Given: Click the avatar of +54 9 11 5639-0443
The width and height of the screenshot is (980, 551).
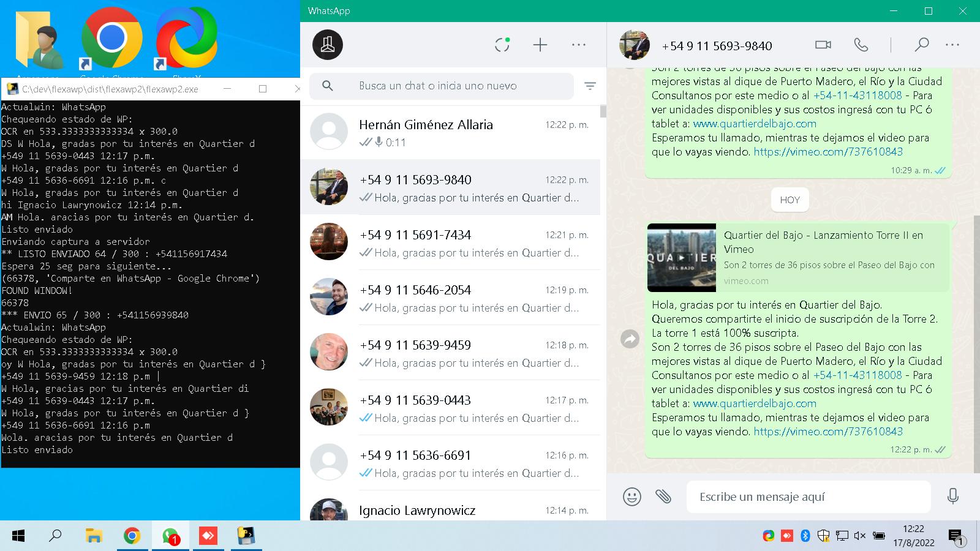Looking at the screenshot, I should coord(329,407).
